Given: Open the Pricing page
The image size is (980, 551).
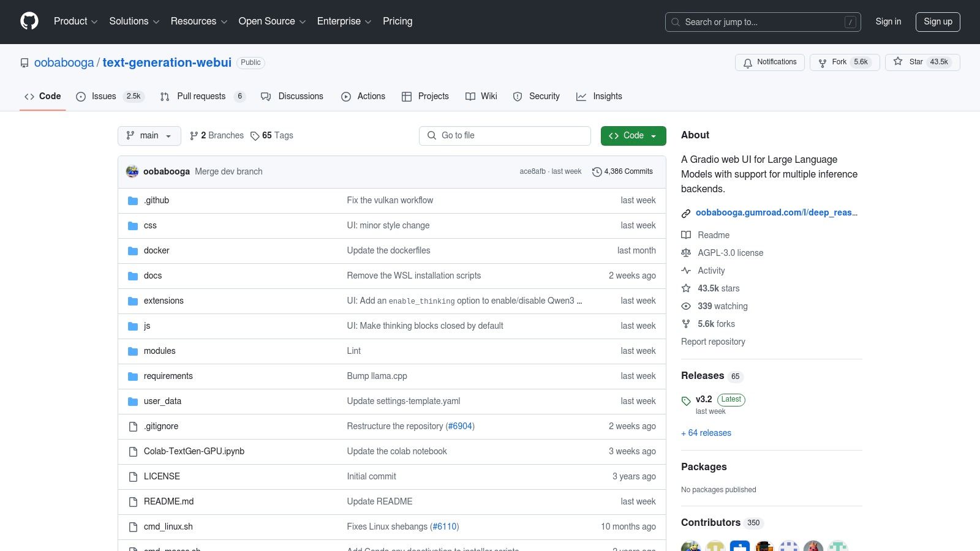Looking at the screenshot, I should [x=398, y=21].
